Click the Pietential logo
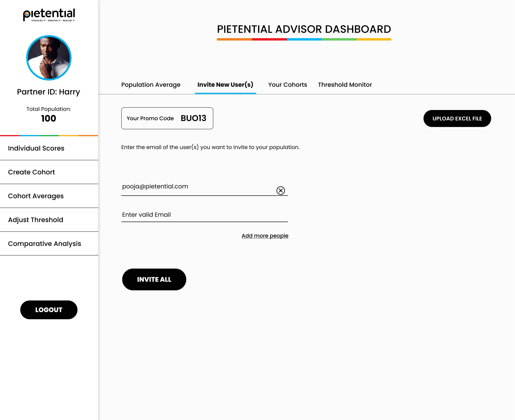 coord(49,15)
